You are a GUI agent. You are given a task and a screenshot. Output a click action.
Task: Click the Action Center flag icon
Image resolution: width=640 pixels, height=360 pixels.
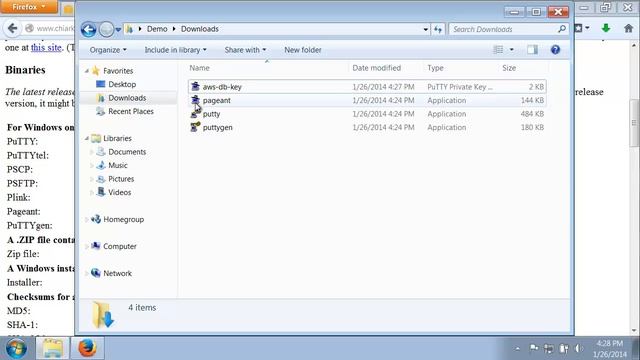click(x=534, y=348)
